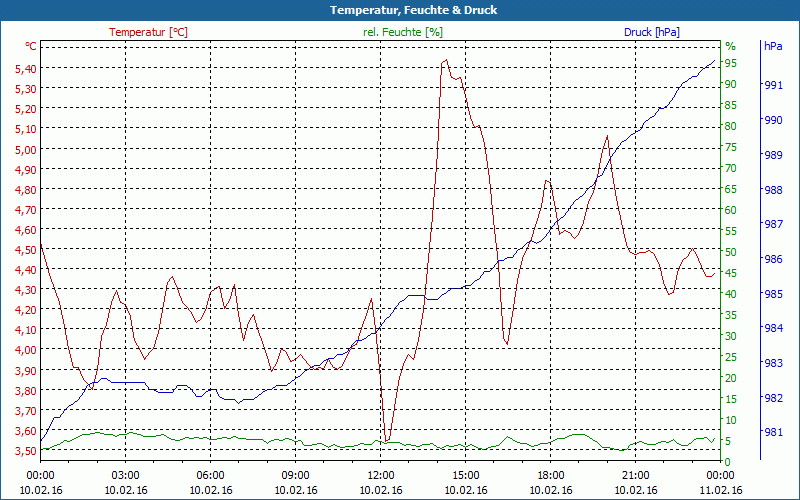Click the '21:00' time axis label
This screenshot has height=500, width=800.
pyautogui.click(x=636, y=476)
